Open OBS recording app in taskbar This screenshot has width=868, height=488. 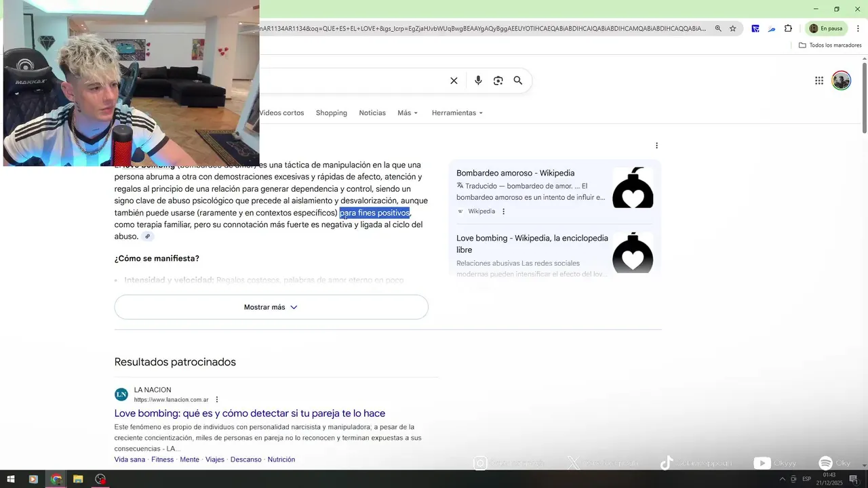tap(100, 479)
